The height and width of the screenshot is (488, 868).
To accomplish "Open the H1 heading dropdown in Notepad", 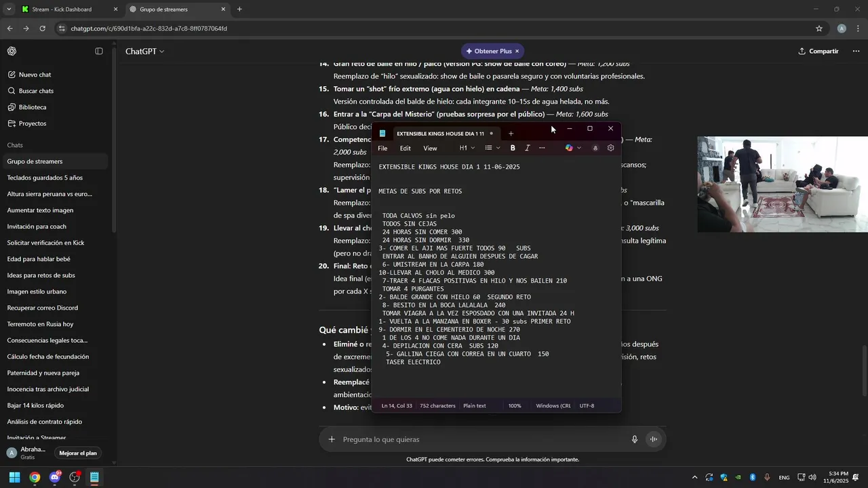I will pos(467,148).
